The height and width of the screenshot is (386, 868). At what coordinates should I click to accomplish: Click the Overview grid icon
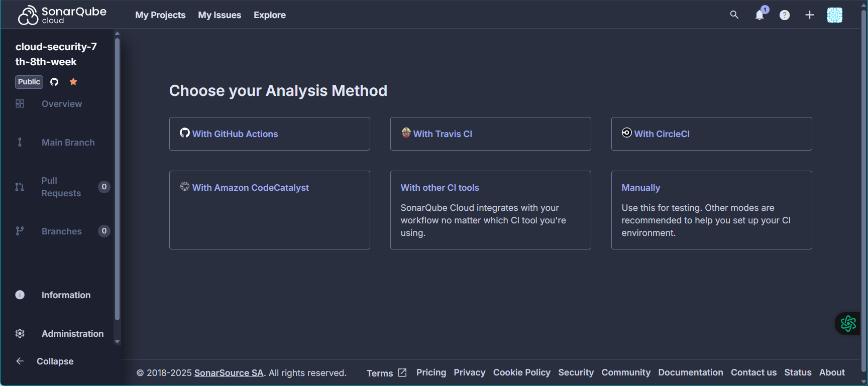[20, 103]
